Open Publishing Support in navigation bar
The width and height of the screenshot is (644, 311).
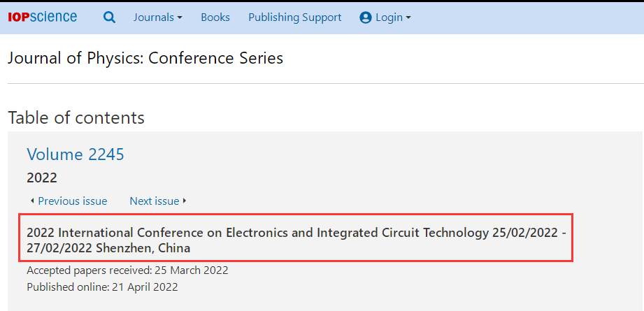click(295, 17)
